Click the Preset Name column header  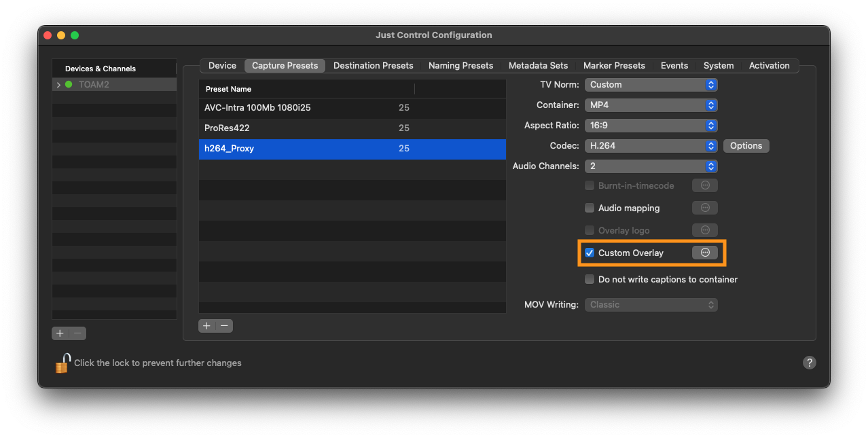tap(306, 89)
